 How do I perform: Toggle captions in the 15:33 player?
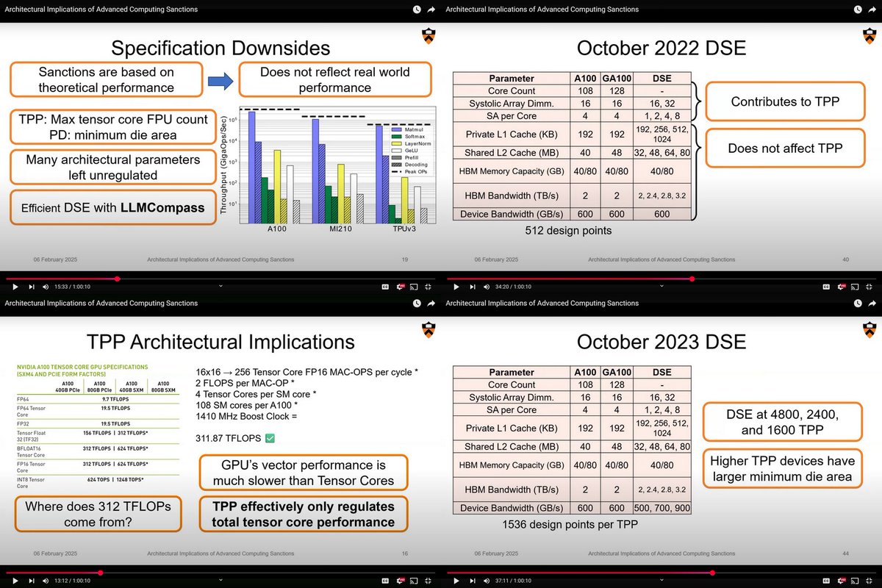pyautogui.click(x=385, y=287)
